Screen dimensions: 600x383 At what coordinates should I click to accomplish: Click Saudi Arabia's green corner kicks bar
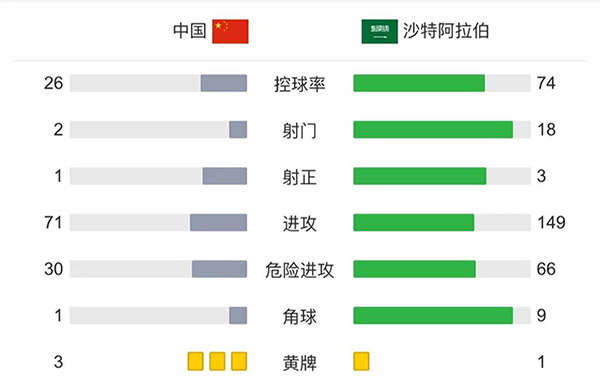tap(433, 316)
